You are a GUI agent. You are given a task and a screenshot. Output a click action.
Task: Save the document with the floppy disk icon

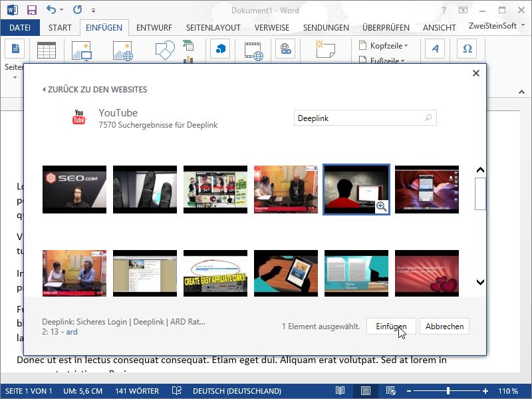coord(31,10)
